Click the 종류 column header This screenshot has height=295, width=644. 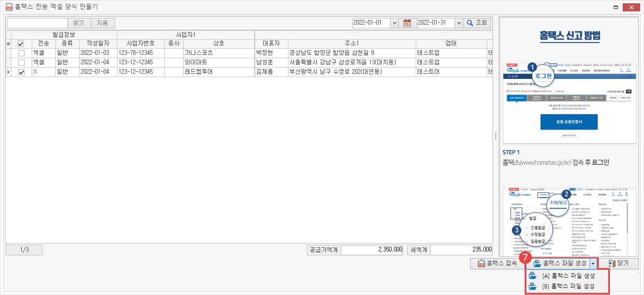click(x=67, y=43)
